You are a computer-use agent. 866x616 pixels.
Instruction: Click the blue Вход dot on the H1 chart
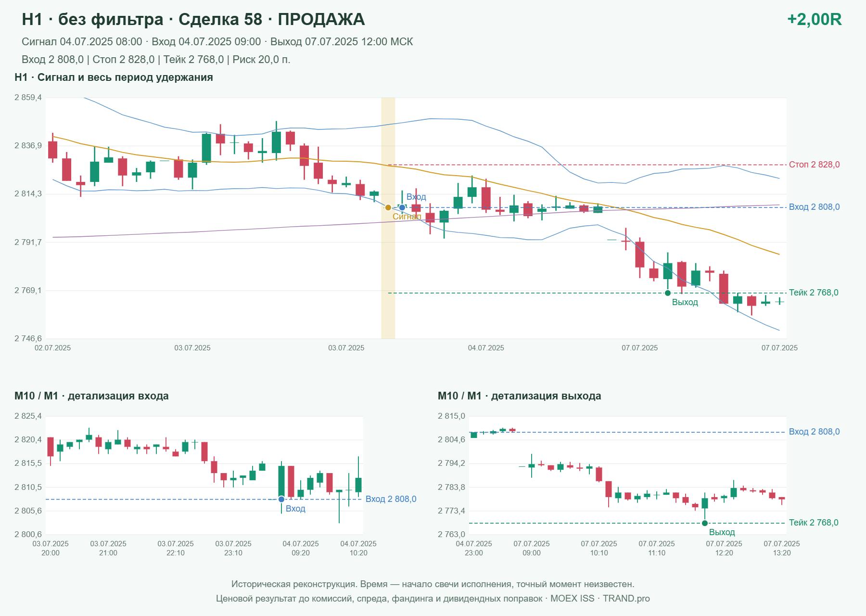click(402, 207)
